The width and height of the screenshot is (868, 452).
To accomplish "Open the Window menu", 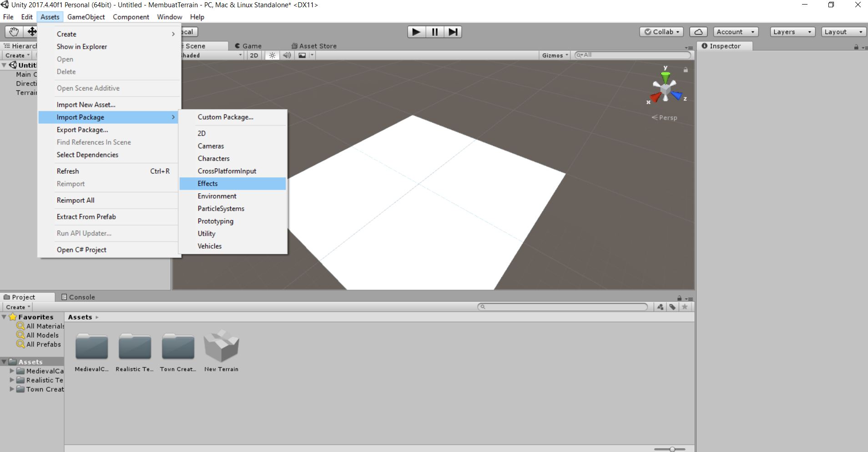I will point(169,17).
